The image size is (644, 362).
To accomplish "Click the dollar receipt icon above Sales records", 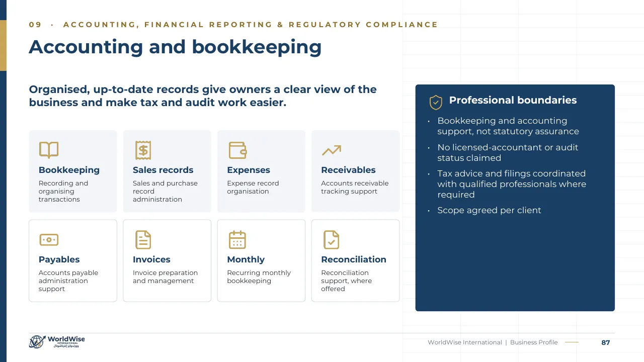I will pos(143,150).
